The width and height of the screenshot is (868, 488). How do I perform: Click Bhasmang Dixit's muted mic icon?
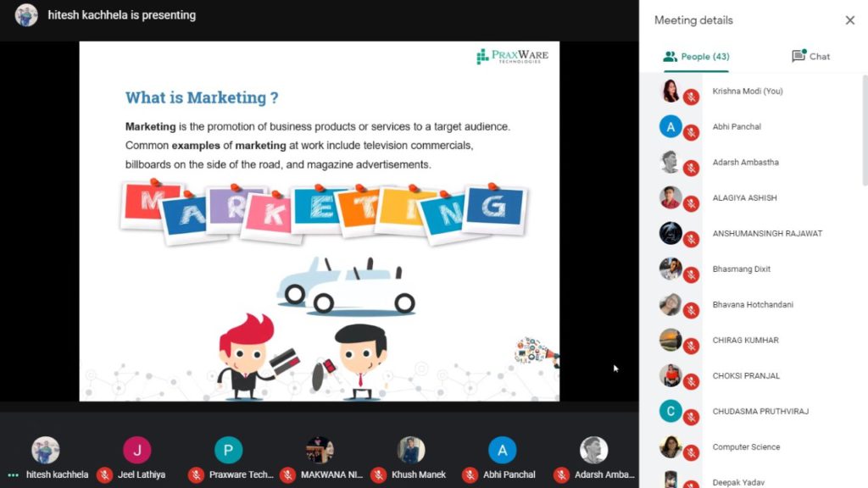[x=691, y=275]
